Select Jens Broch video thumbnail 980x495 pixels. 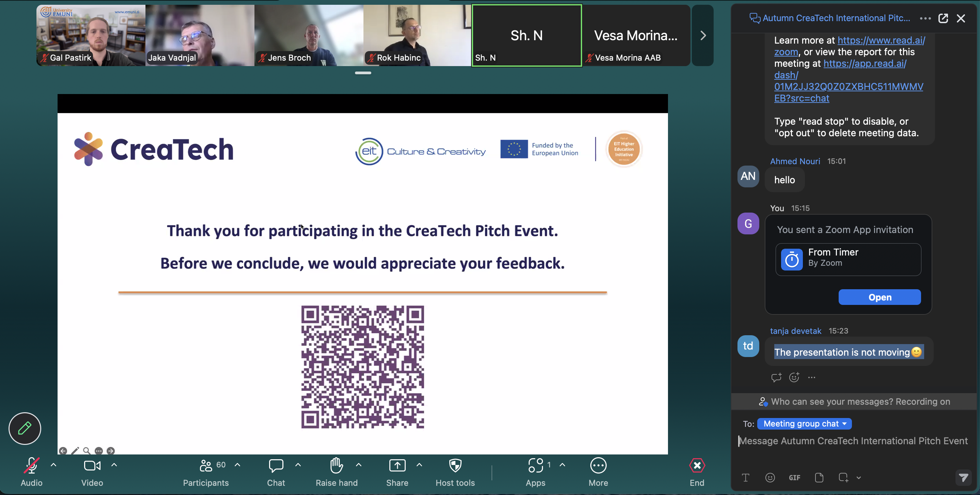[x=309, y=35]
